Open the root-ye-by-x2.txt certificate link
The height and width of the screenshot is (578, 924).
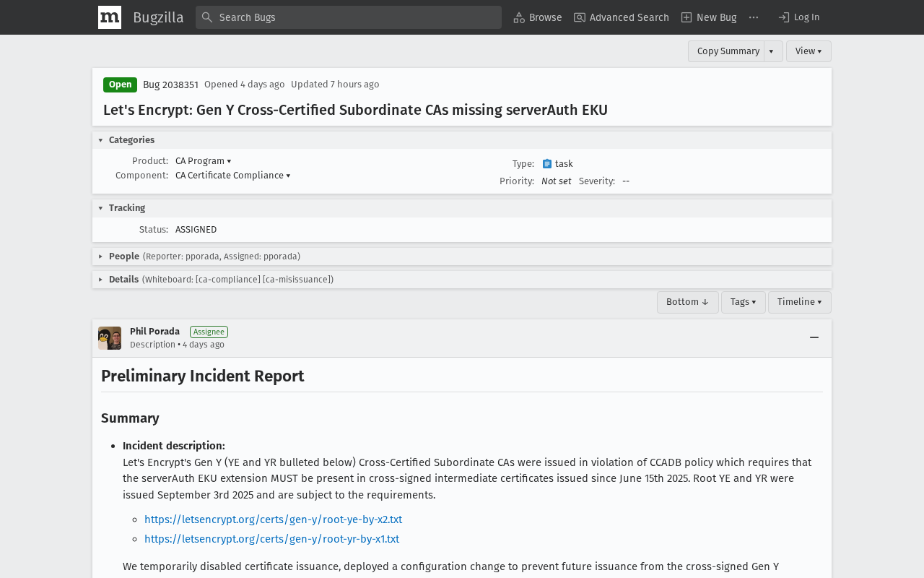pyautogui.click(x=273, y=519)
